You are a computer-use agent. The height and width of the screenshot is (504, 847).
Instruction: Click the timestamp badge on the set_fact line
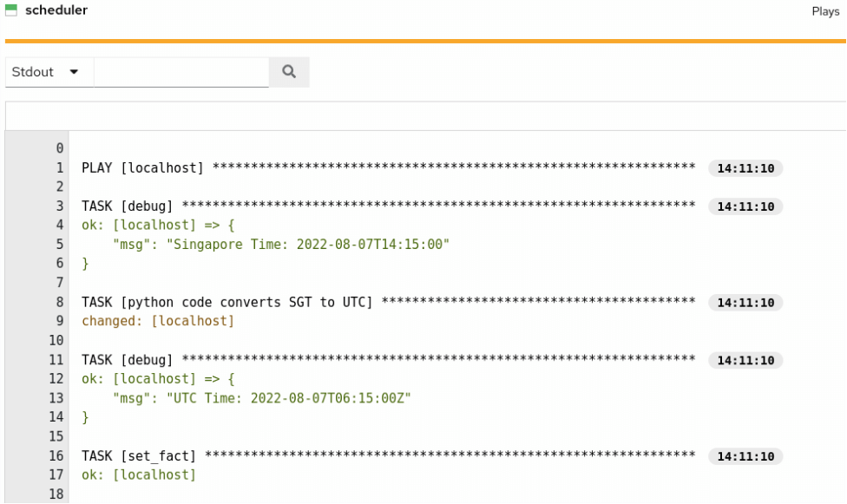pos(745,456)
